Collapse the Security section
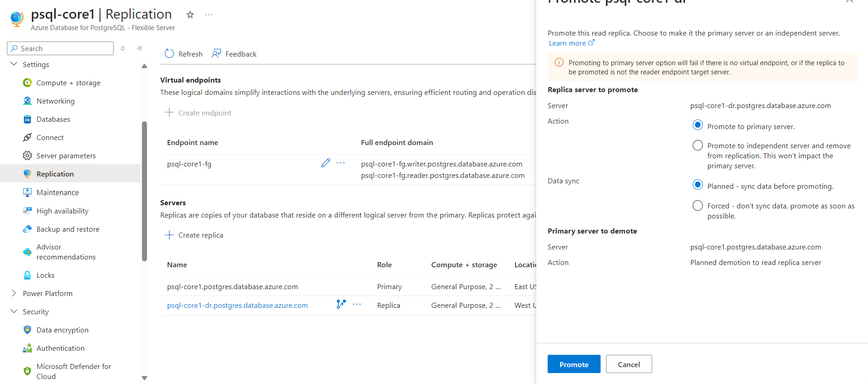The image size is (868, 384). click(14, 311)
